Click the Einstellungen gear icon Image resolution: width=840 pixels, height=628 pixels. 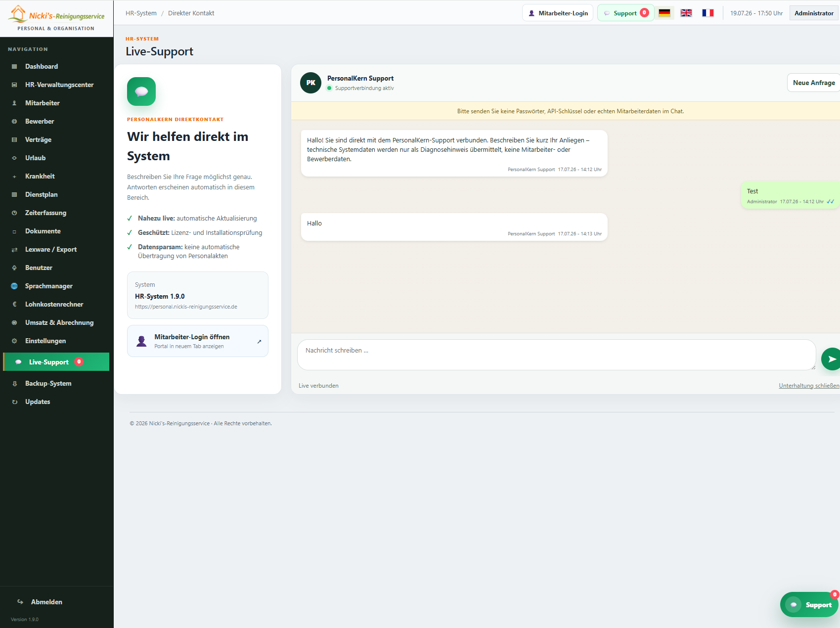tap(14, 341)
